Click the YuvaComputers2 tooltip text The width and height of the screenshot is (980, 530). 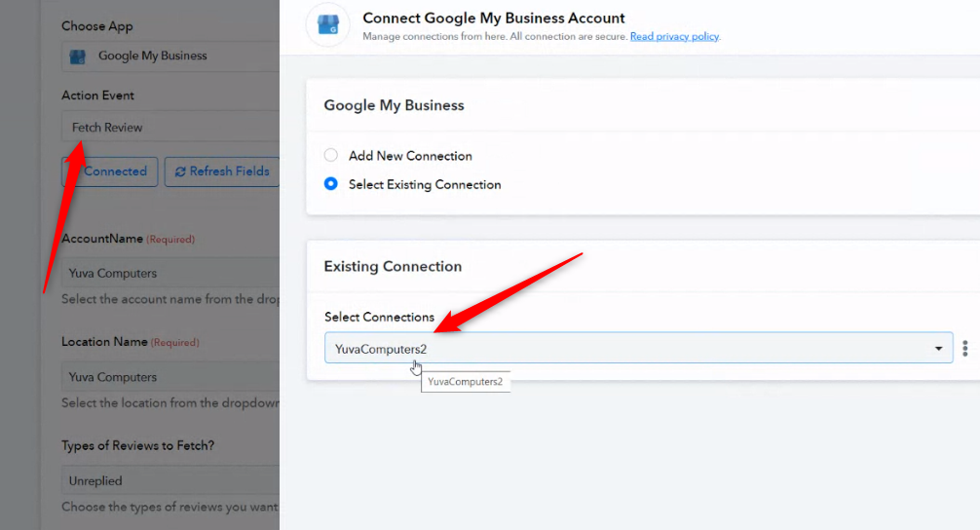(x=465, y=381)
